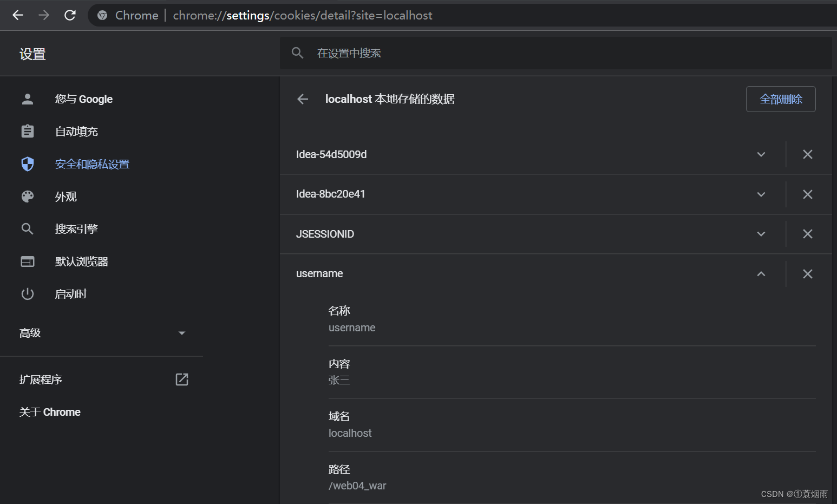
Task: Click the Chrome site info icon in address bar
Action: coord(102,15)
